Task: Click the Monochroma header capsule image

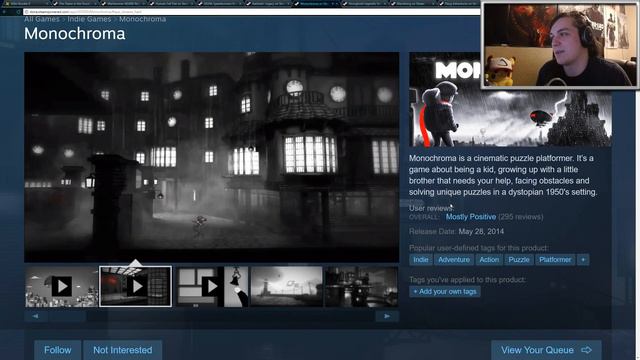Action: click(x=510, y=100)
